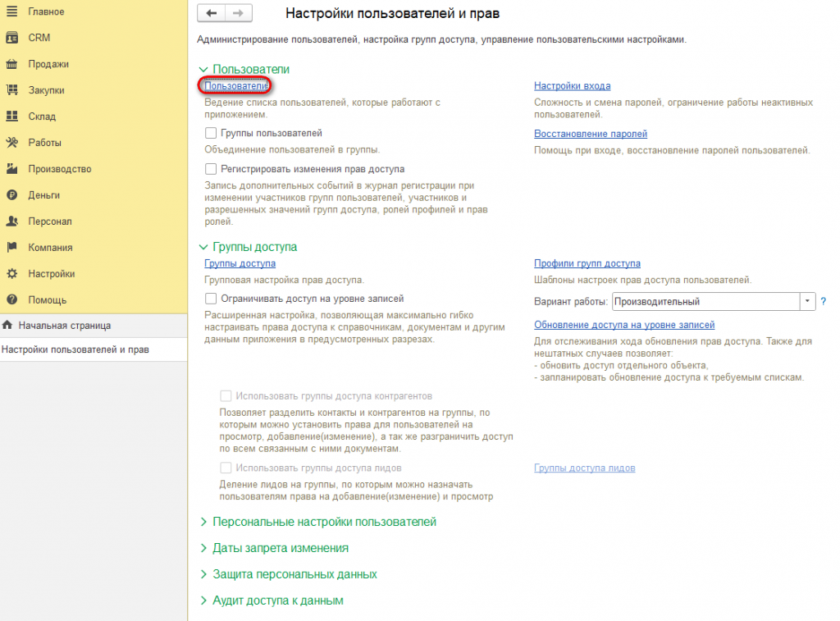Image resolution: width=840 pixels, height=621 pixels.
Task: Select Настройки пользователей и прав tab
Action: pyautogui.click(x=94, y=349)
